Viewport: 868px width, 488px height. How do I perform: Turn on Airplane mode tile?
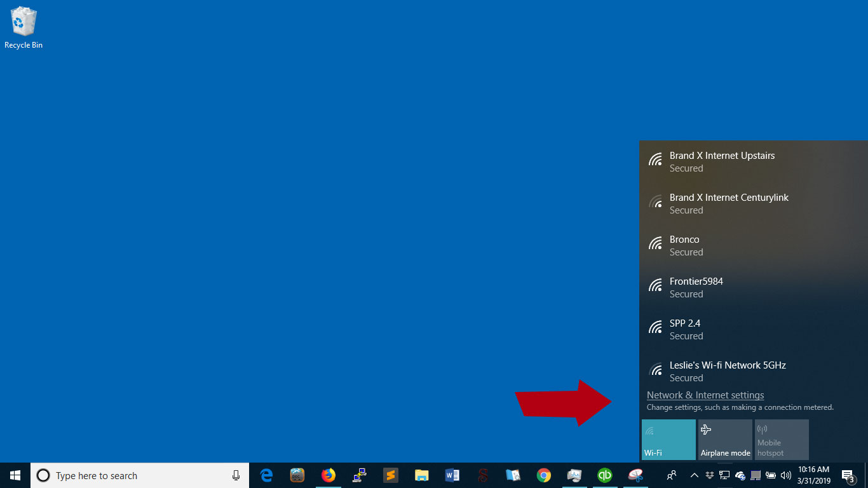[x=725, y=440]
